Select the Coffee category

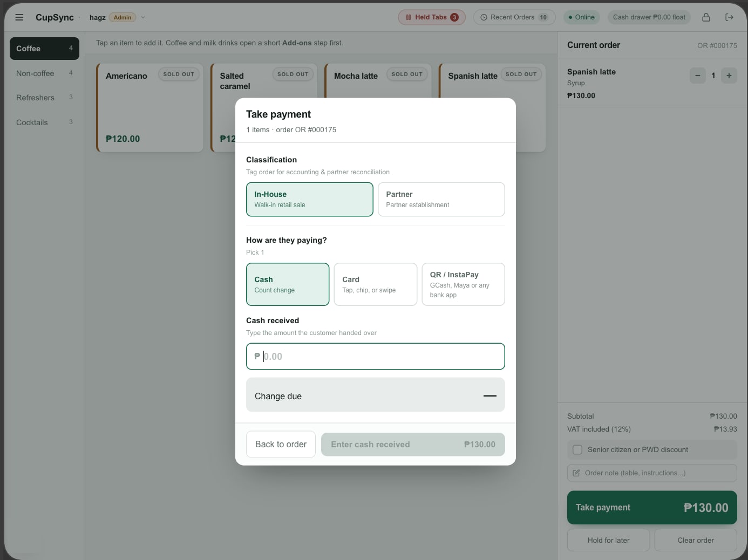44,49
